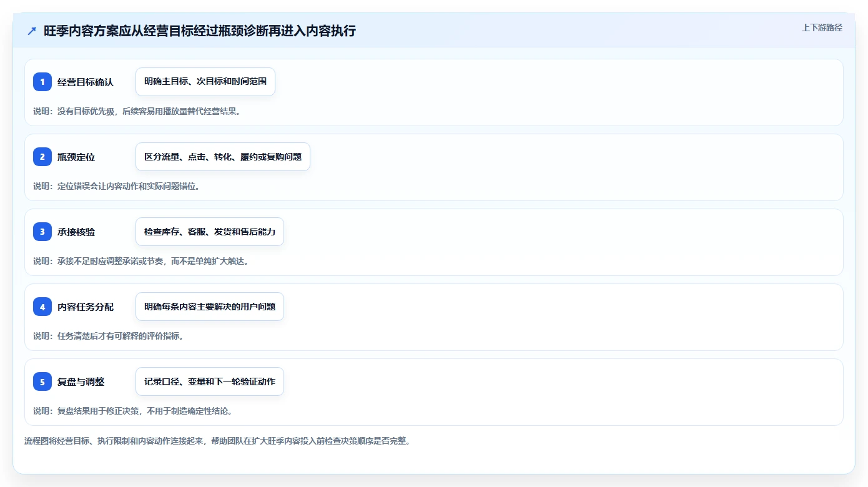Click the 区分流量、点击、转化、履约或复购问题 box
This screenshot has height=487, width=868.
point(223,157)
